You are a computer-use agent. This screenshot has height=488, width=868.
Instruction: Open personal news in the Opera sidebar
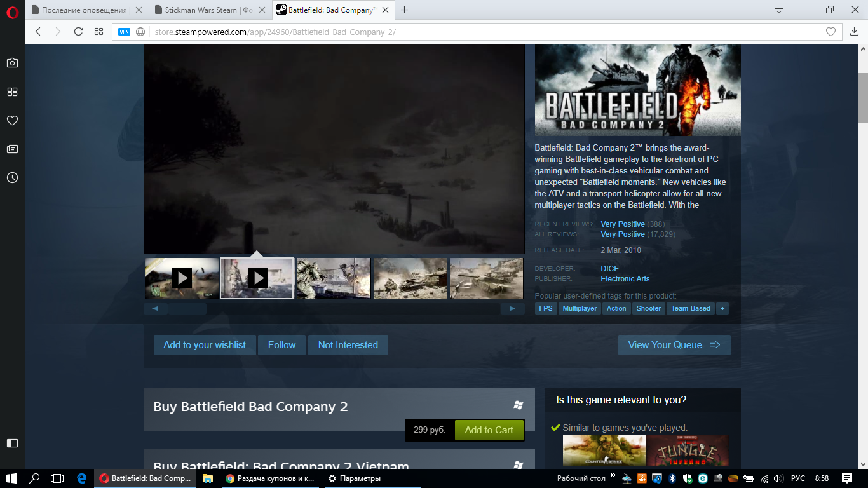12,149
